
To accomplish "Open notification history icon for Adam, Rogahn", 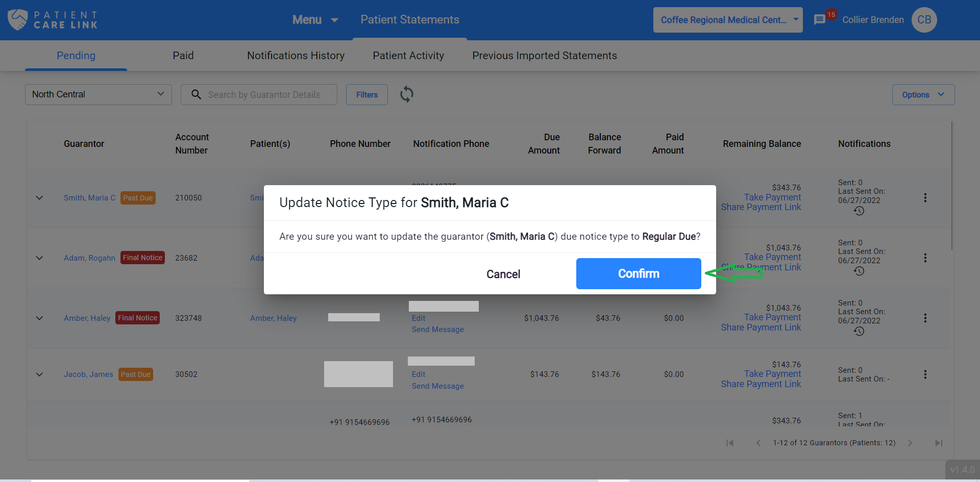I will (859, 271).
